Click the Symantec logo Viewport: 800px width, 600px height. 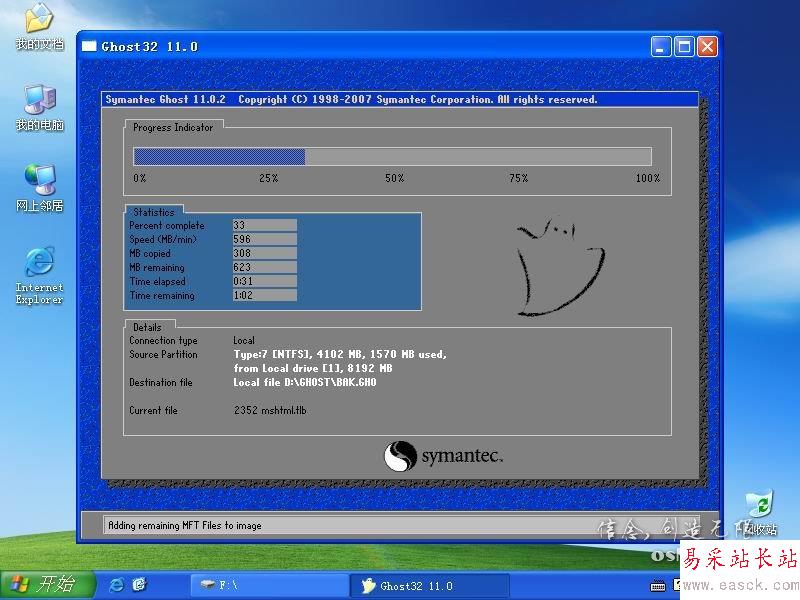pyautogui.click(x=443, y=456)
